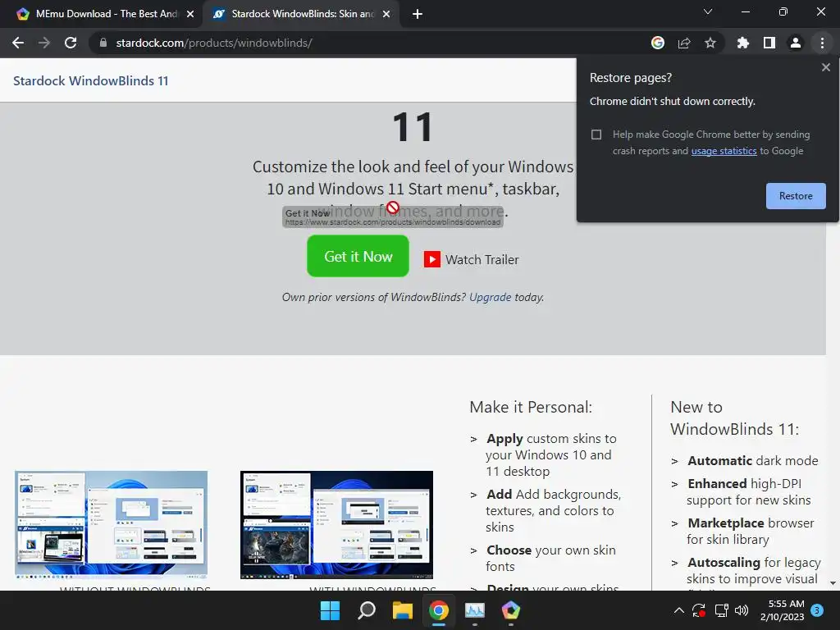Toggle the Chrome side panel
The height and width of the screenshot is (630, 840).
coord(769,43)
